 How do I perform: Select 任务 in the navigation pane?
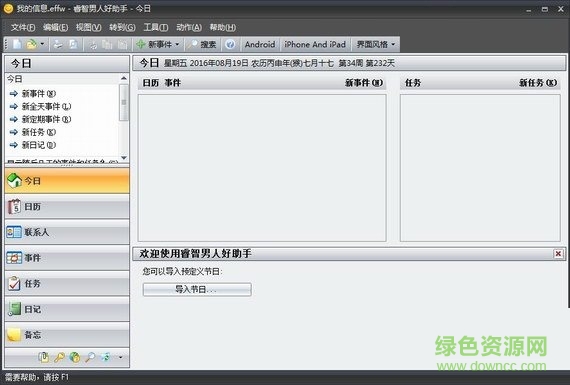[67, 284]
